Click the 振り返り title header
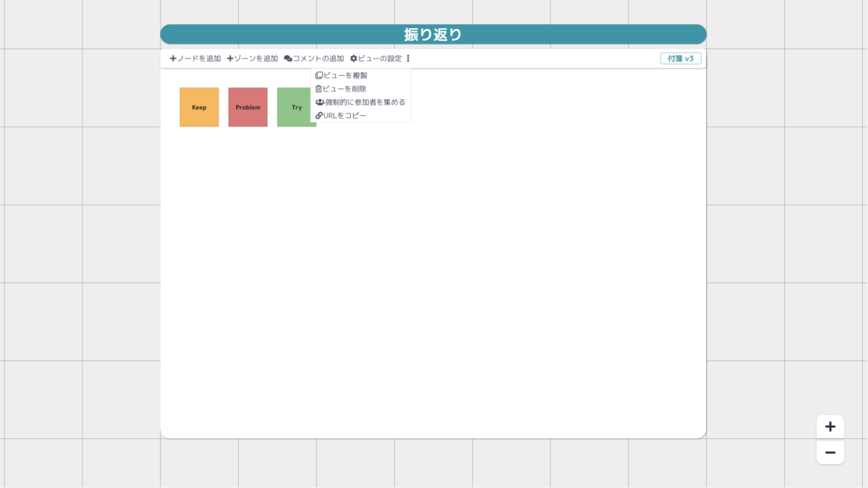The width and height of the screenshot is (868, 488). [x=434, y=33]
